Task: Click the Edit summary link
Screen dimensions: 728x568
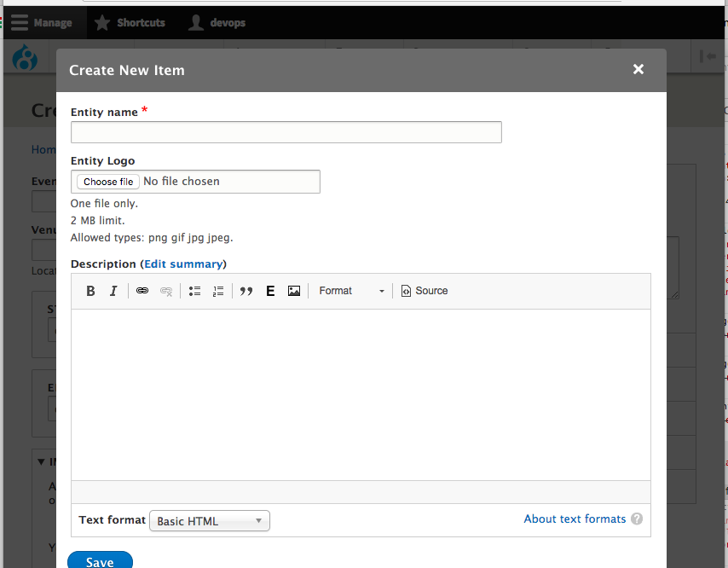Action: [x=183, y=264]
